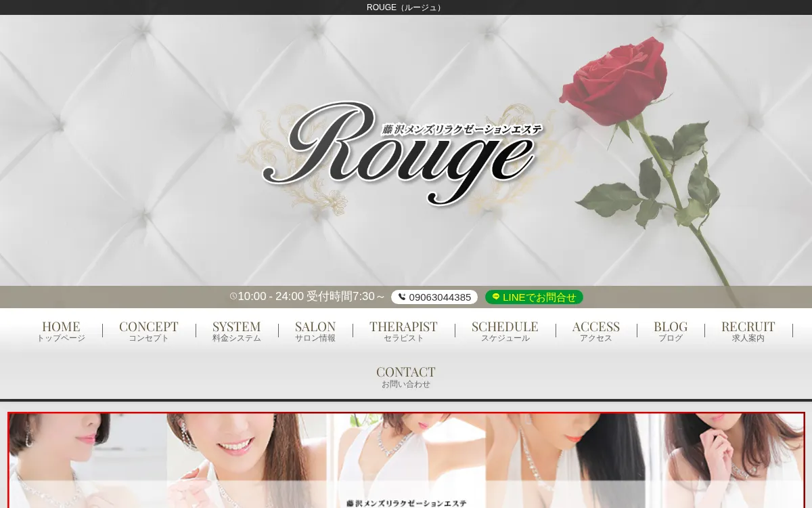Click the 藤沢メンズリラクゼーションエステ tagline in logo

(462, 129)
